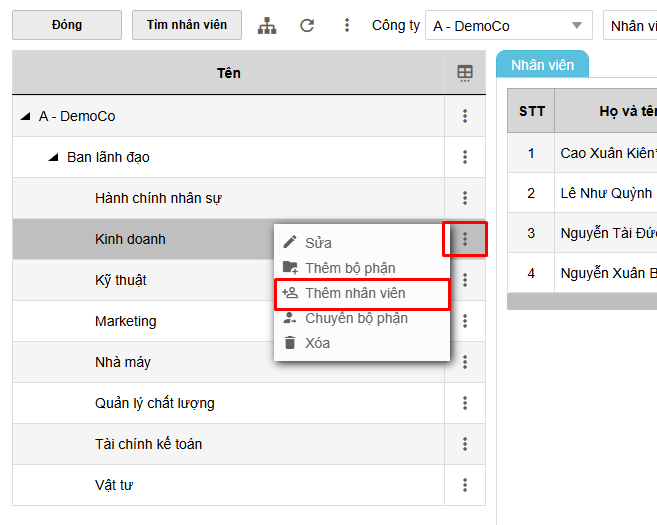Click the refresh icon in toolbar
The width and height of the screenshot is (657, 525).
pos(307,26)
